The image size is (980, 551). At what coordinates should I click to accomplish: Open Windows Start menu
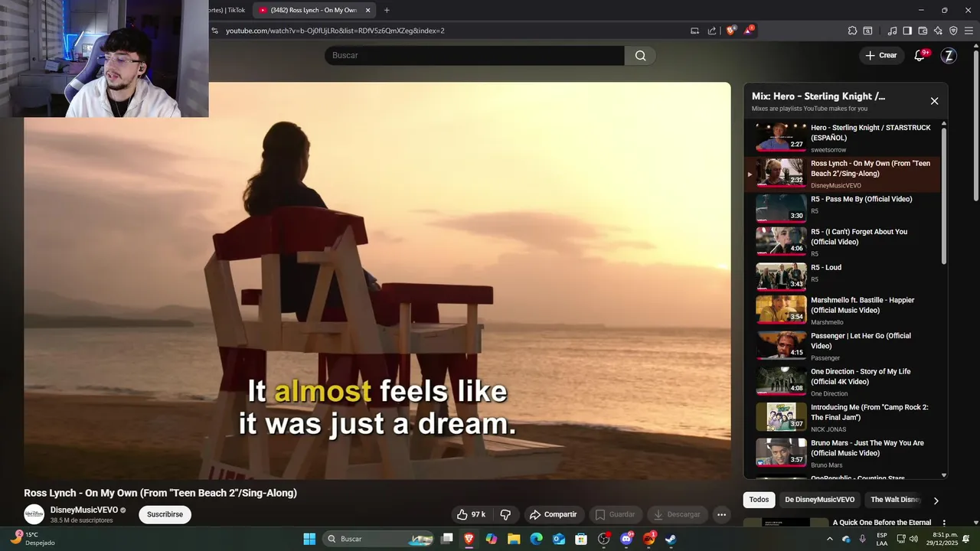click(309, 539)
